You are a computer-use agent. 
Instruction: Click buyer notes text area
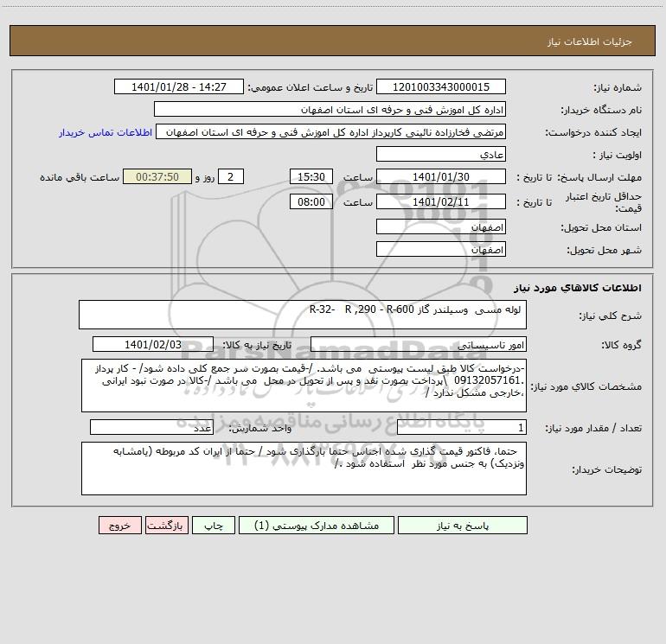[304, 469]
